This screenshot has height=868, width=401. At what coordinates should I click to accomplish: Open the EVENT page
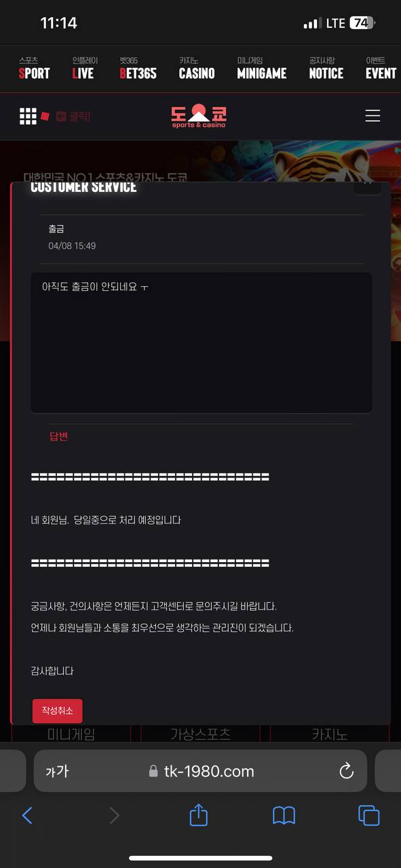coord(381,68)
